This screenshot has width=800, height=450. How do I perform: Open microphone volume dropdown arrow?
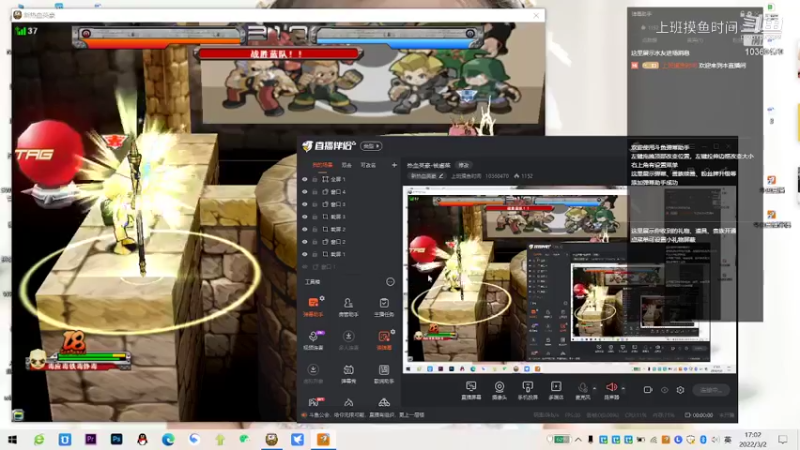click(594, 389)
